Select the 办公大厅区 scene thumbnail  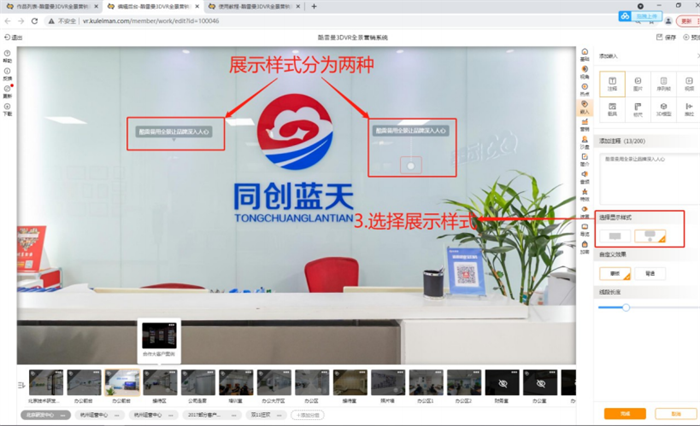274,383
